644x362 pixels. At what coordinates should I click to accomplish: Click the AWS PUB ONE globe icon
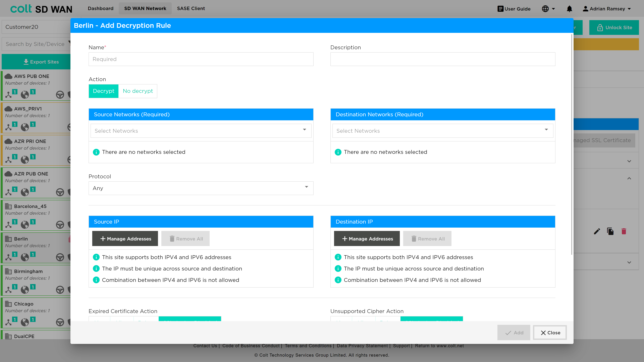click(25, 94)
